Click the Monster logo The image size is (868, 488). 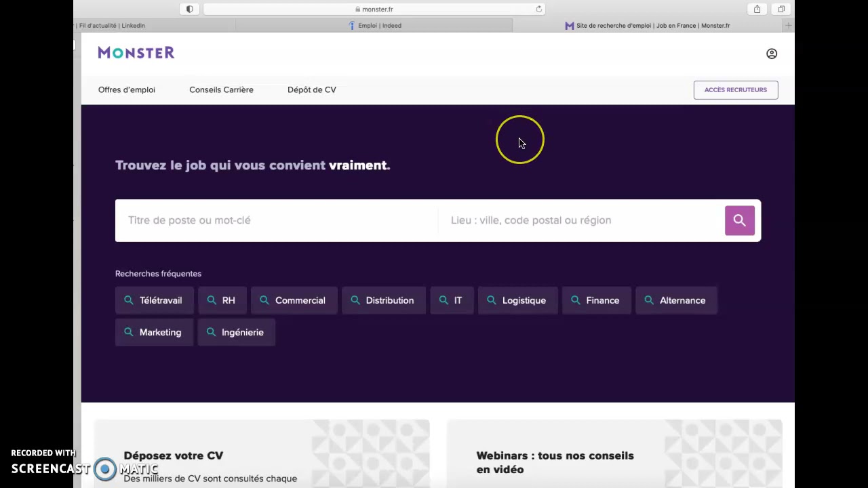[x=136, y=53]
